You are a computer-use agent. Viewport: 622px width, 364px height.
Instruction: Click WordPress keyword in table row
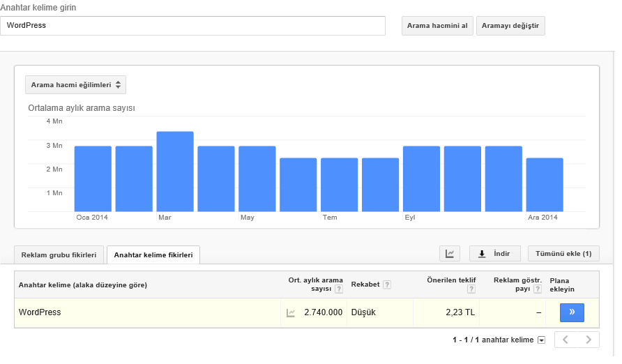click(x=40, y=312)
